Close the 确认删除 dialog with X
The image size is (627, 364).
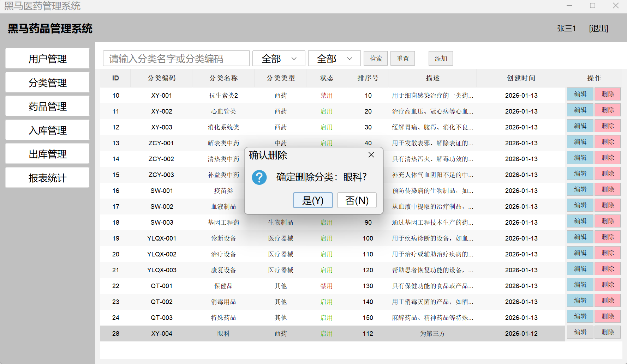[x=371, y=155]
